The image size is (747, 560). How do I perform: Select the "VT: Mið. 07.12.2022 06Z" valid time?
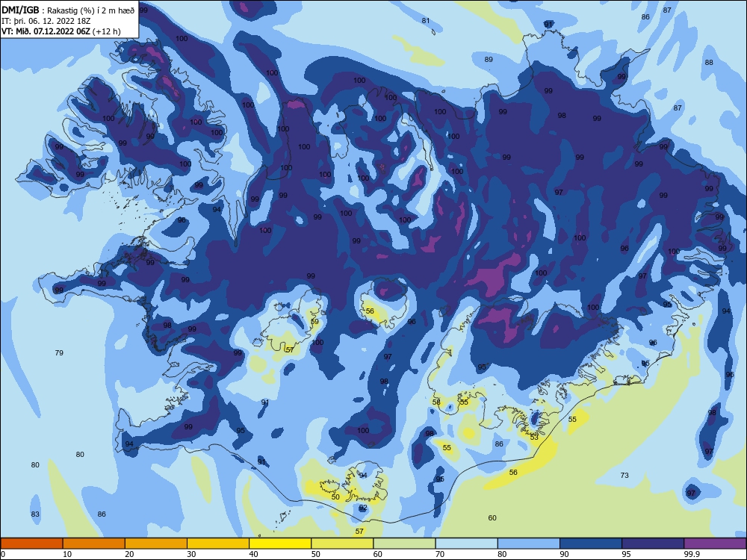tap(46, 31)
